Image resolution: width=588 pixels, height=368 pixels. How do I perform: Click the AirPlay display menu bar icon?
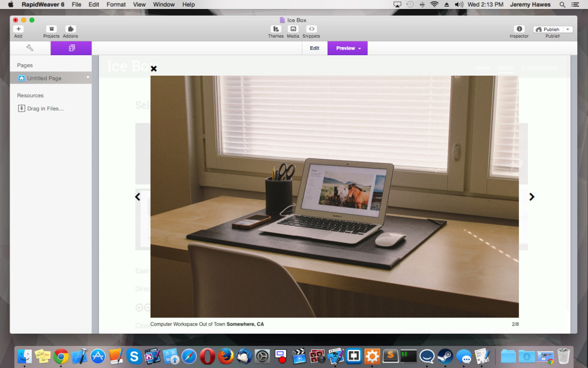397,4
